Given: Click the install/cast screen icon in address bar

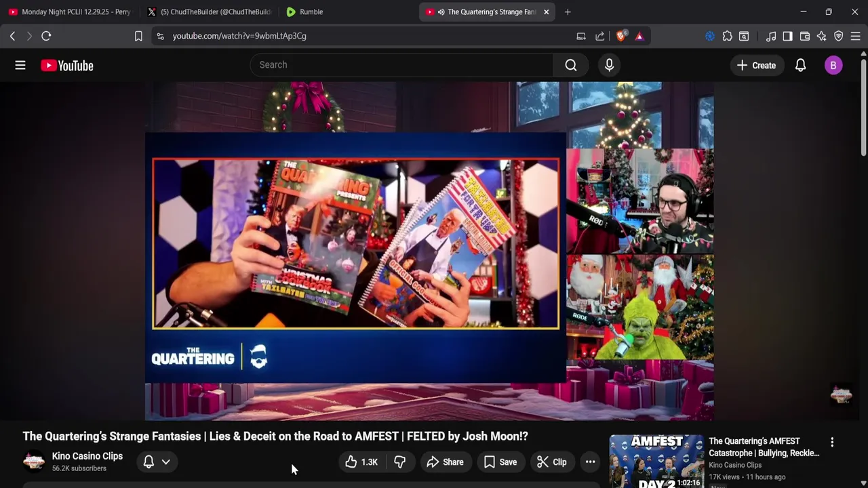Looking at the screenshot, I should [581, 36].
